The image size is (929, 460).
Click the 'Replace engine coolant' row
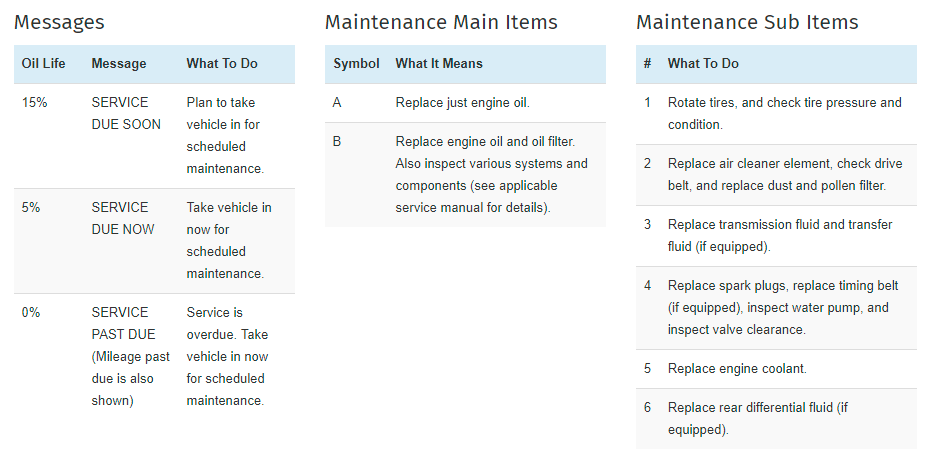(x=776, y=369)
